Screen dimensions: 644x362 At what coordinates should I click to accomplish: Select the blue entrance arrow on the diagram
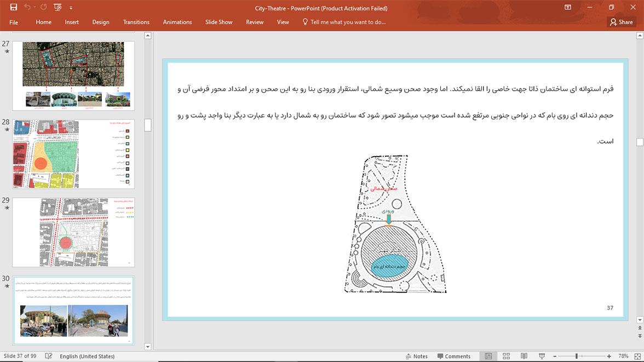[389, 220]
